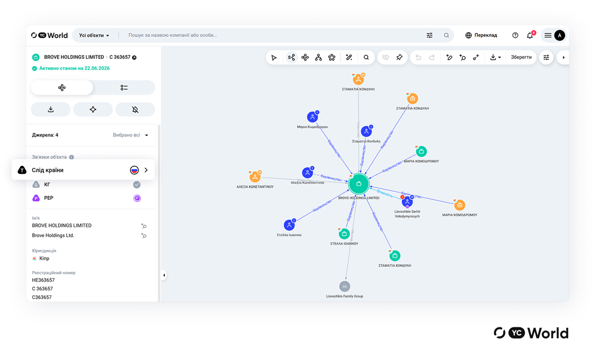Switch to the list view tab
The height and width of the screenshot is (364, 597).
124,88
